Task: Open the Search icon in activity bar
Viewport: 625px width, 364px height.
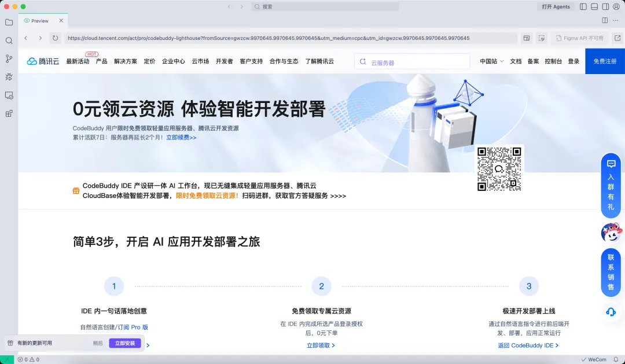Action: pyautogui.click(x=9, y=41)
